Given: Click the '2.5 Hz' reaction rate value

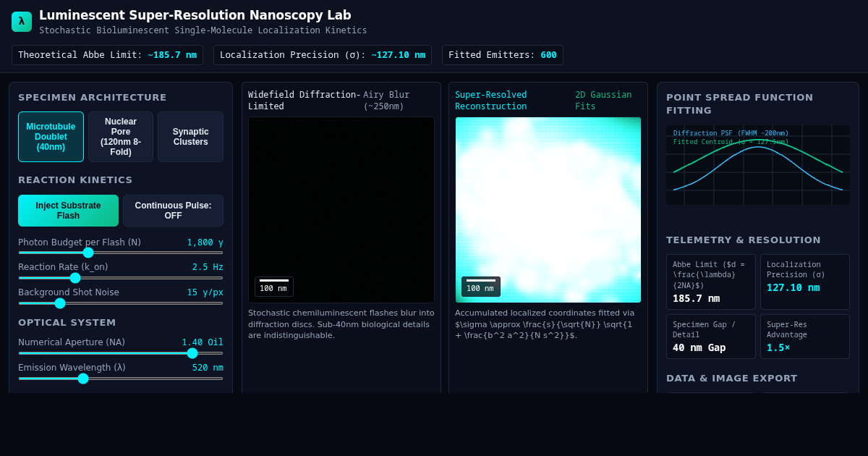Looking at the screenshot, I should click(208, 267).
